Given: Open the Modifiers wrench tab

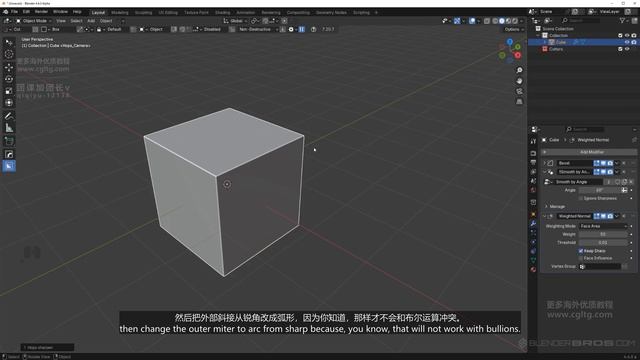Looking at the screenshot, I should (x=533, y=224).
